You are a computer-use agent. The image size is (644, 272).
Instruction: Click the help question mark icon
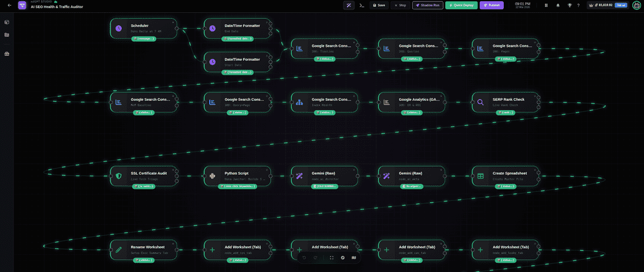[x=578, y=5]
